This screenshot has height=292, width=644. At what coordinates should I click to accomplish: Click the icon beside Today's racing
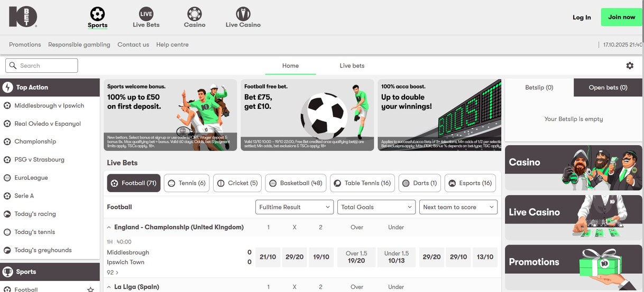[7, 214]
